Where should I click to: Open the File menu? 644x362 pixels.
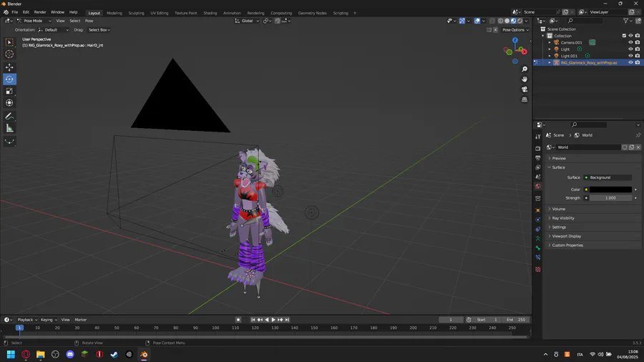click(x=15, y=12)
